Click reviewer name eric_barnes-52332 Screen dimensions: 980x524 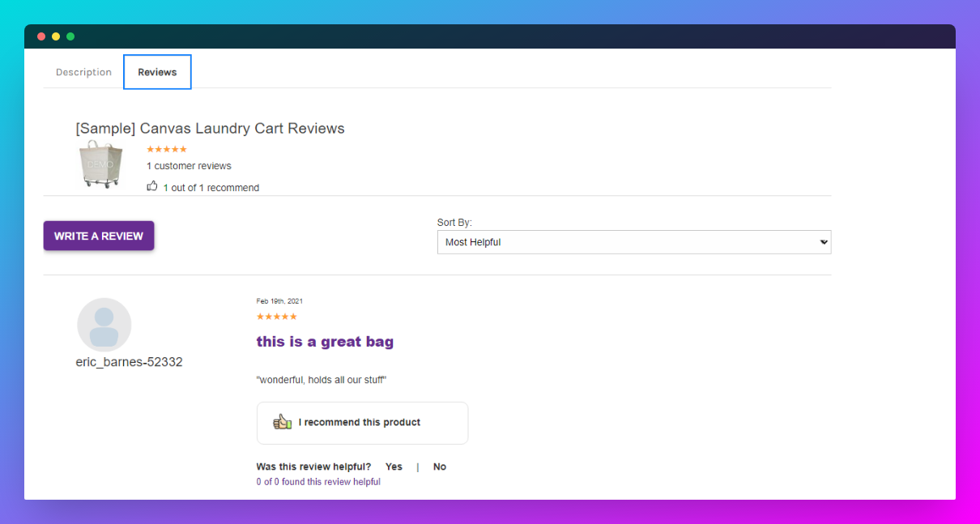coord(130,362)
